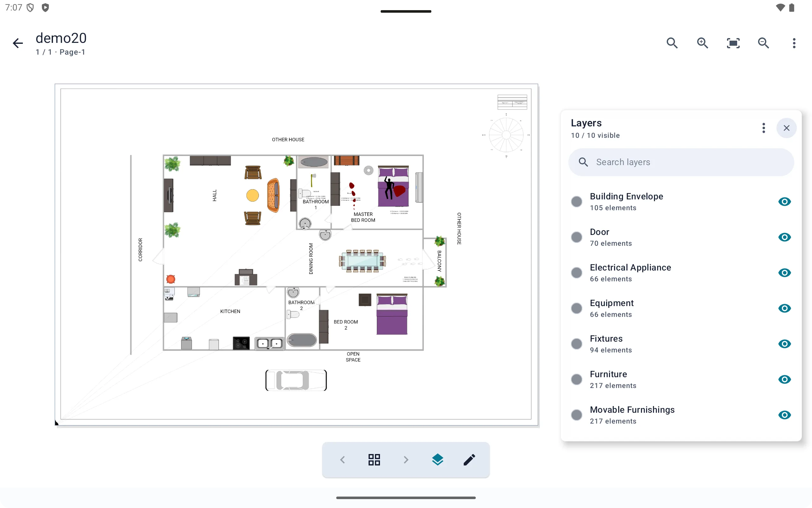The width and height of the screenshot is (812, 508).
Task: Select the Equipment layer color dot
Action: coord(576,308)
